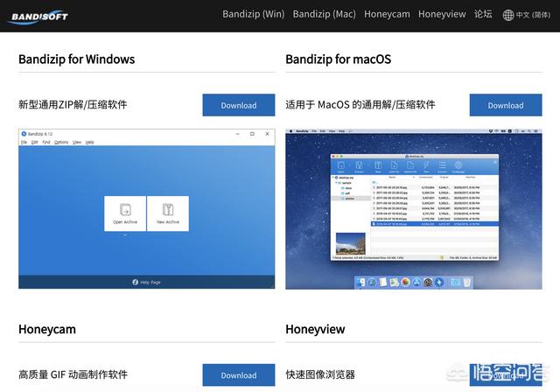Click the Honeycam section heading
Screen dimensions: 560x392
pos(47,329)
